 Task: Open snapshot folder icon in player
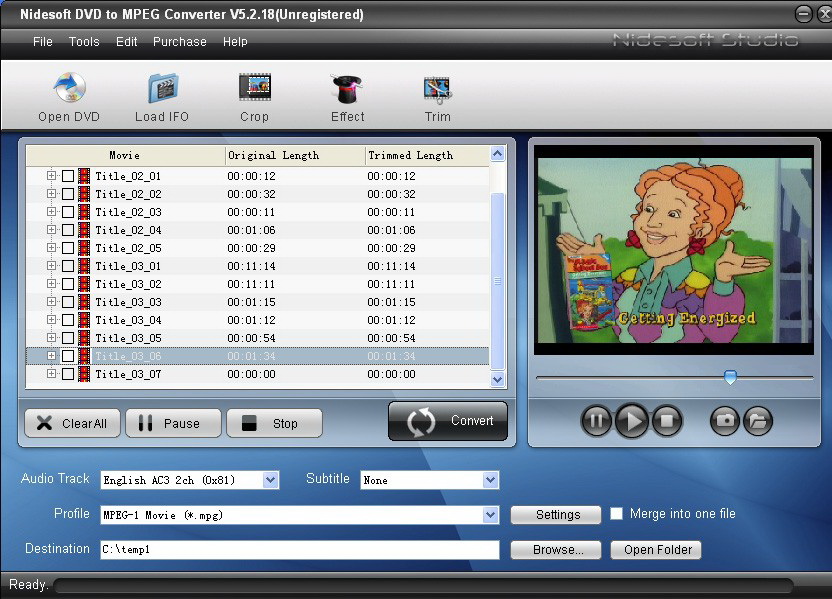tap(758, 421)
